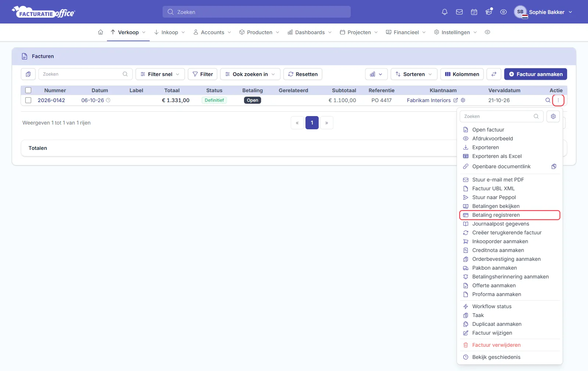Open the Dashboards navigation menu

[x=309, y=32]
